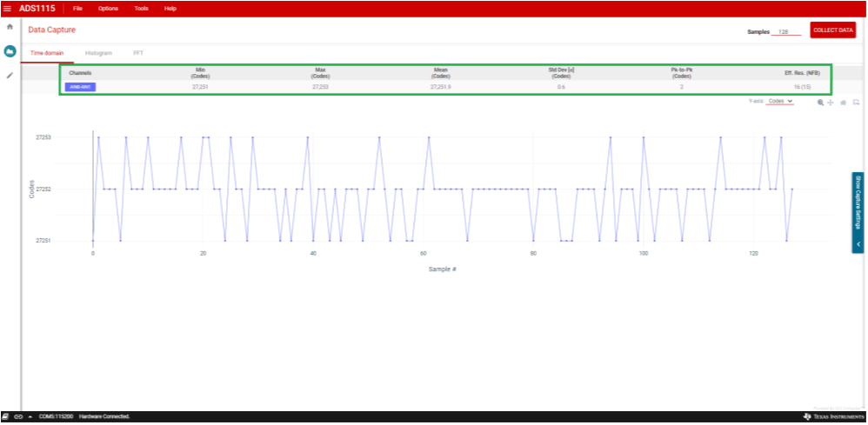Click the Std Dev value 0.6

click(561, 87)
